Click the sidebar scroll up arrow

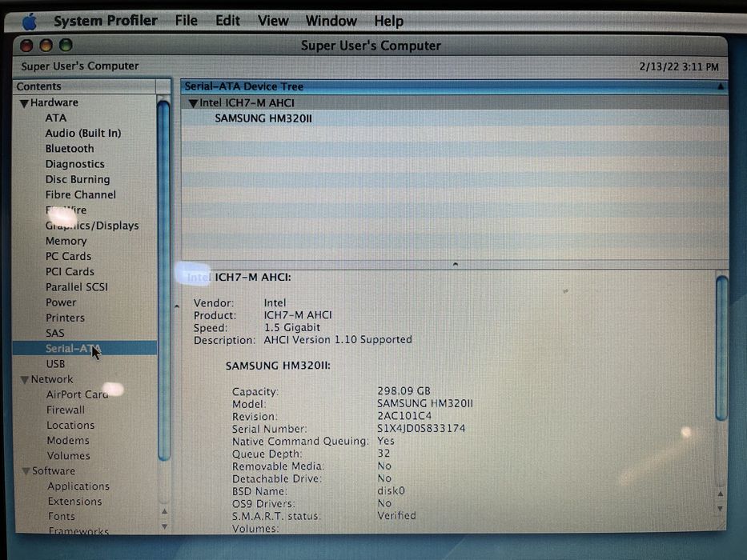pos(164,511)
